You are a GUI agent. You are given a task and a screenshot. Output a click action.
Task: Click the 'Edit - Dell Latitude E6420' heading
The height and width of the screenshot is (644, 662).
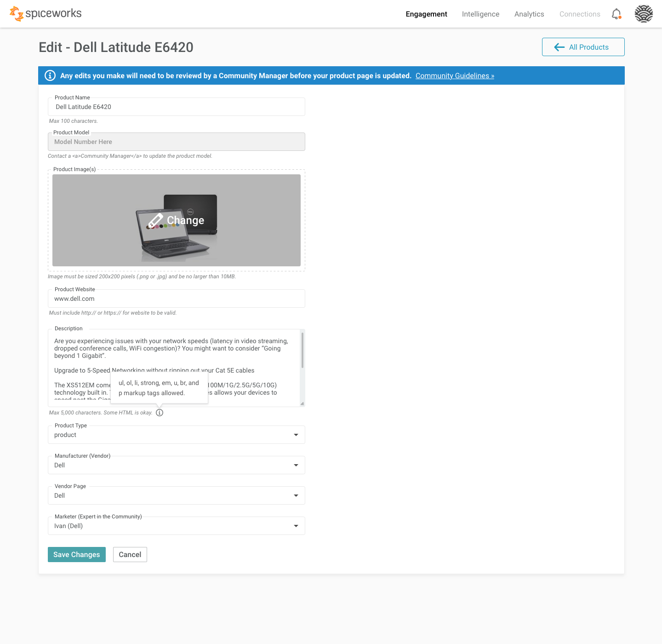(116, 47)
